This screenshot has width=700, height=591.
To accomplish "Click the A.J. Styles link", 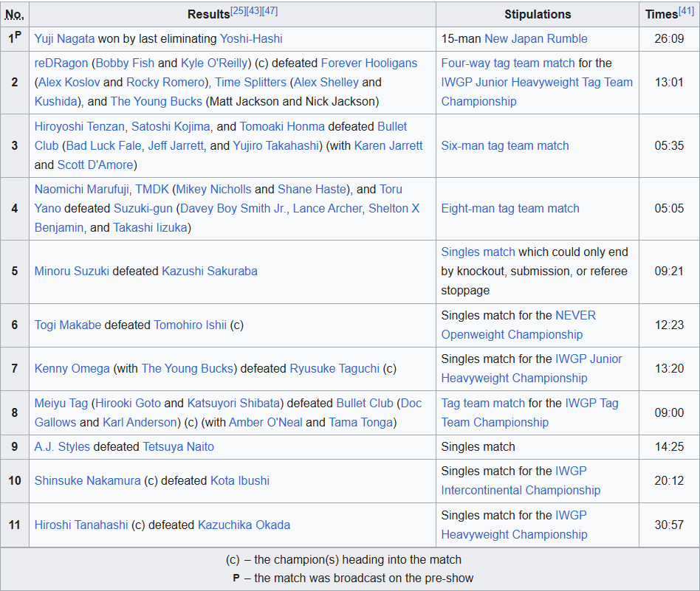I will pos(62,446).
